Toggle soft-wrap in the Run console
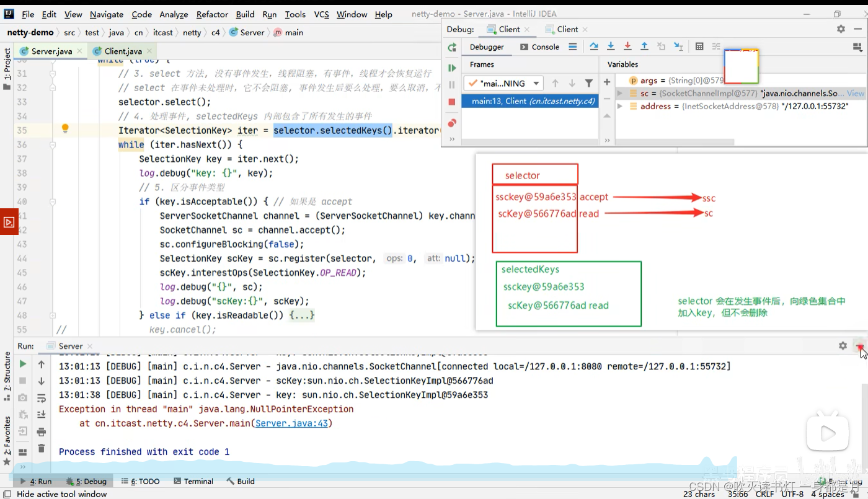Screen dimensions: 868x499 click(x=42, y=398)
